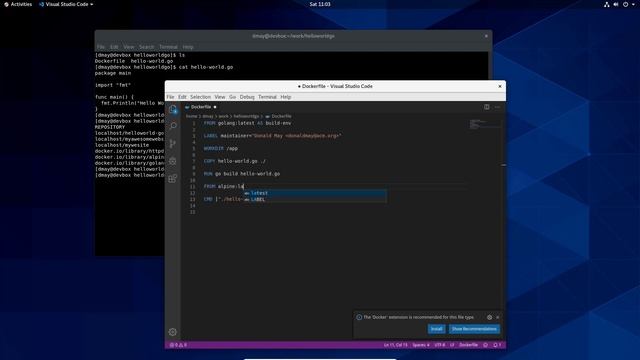
Task: Open the Terminal menu in the terminal window
Action: (168, 47)
